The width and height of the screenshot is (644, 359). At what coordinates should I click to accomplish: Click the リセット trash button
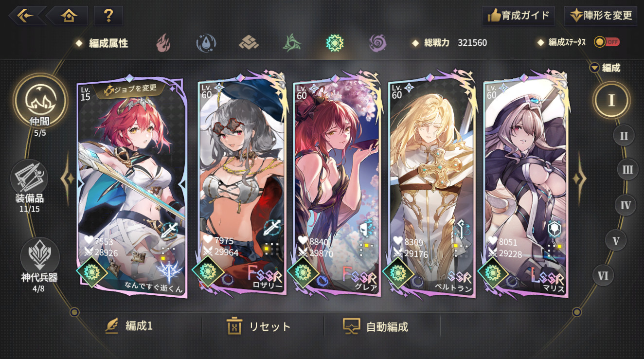[259, 326]
